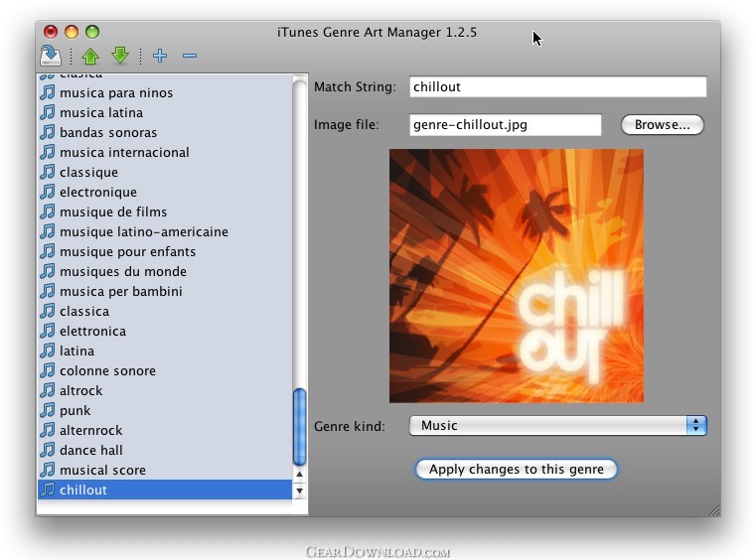Click the chill out artwork preview
The image size is (756, 560).
click(x=517, y=276)
